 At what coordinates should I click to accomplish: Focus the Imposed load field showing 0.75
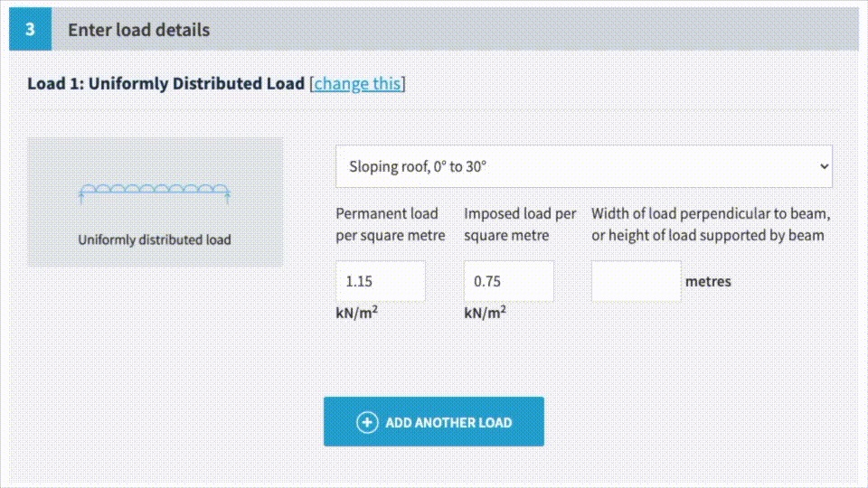coord(508,282)
